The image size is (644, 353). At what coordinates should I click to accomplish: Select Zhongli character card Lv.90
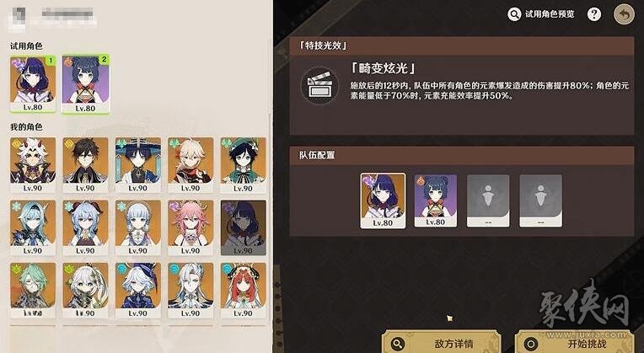(x=85, y=164)
